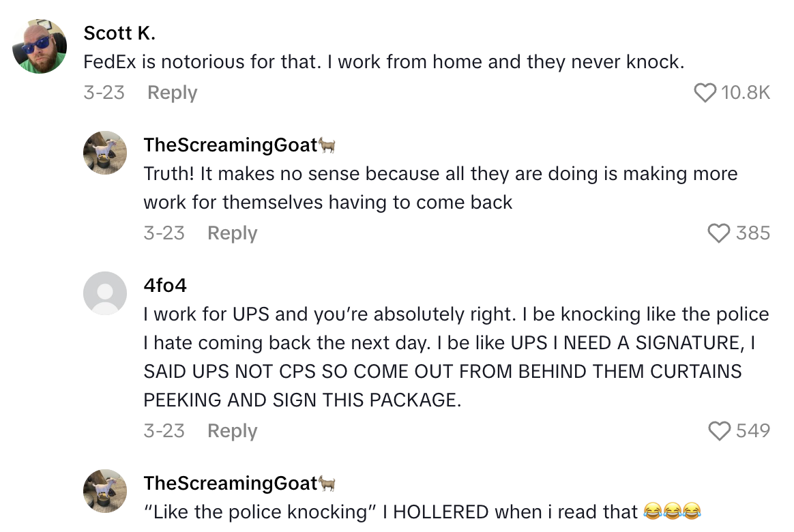The image size is (794, 532).
Task: Reply to 4fo4's UPS comment
Action: click(x=232, y=431)
